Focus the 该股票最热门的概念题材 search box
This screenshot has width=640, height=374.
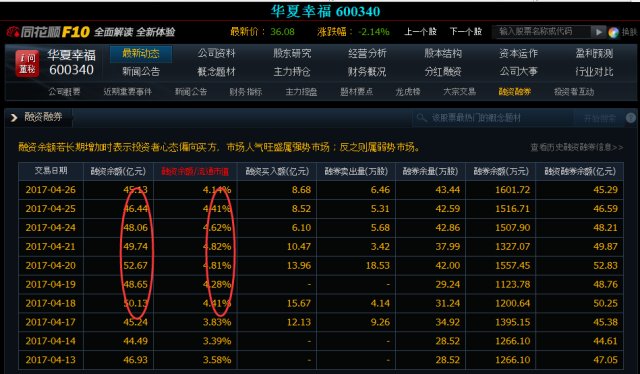(493, 118)
